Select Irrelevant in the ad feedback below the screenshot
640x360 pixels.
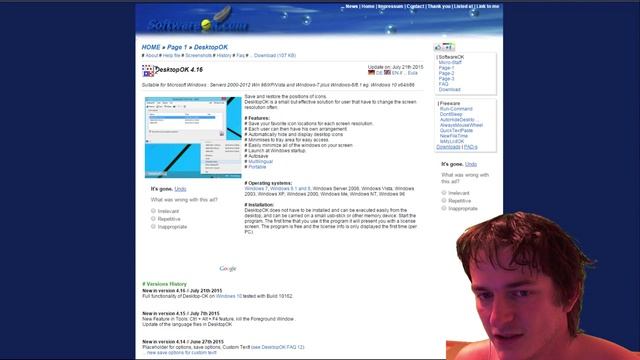pyautogui.click(x=153, y=211)
